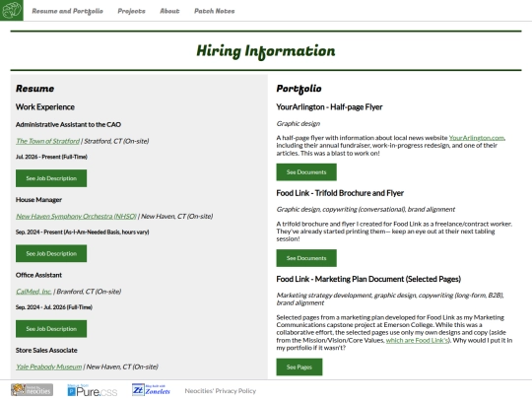This screenshot has height=399, width=532.
Task: See Job Description for Office Assistant
Action: [x=51, y=329]
